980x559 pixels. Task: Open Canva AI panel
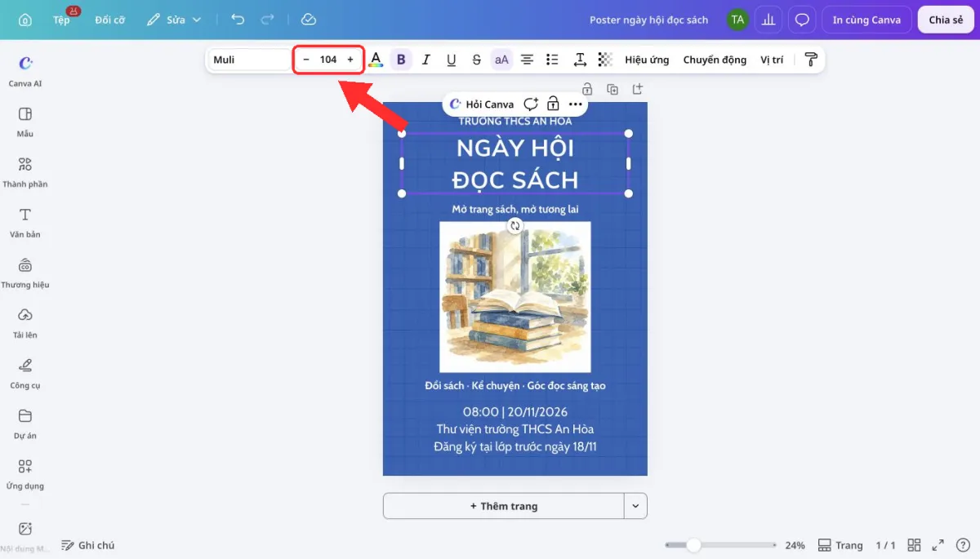[25, 71]
